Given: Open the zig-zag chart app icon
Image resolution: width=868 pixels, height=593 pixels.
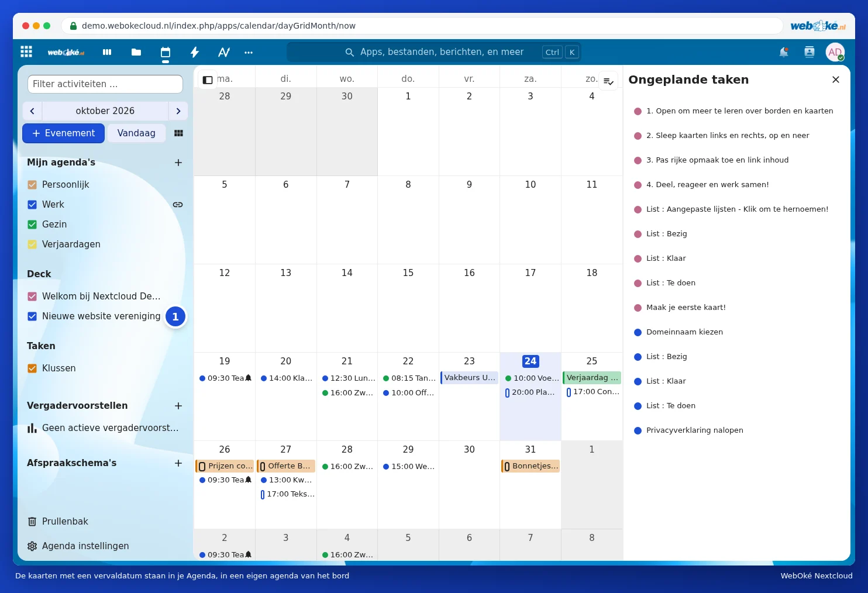Looking at the screenshot, I should 224,52.
